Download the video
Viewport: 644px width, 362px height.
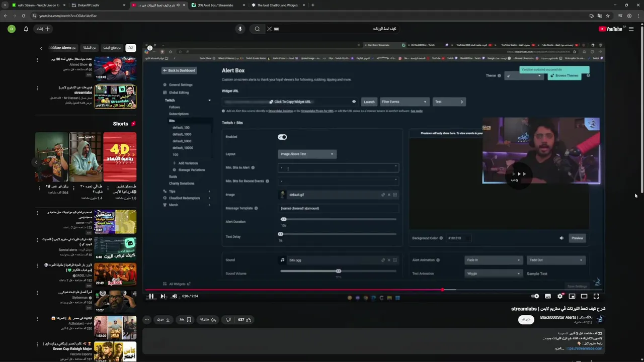(x=163, y=319)
